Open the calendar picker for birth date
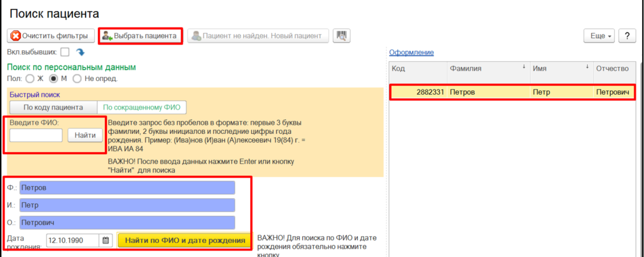 [106, 240]
